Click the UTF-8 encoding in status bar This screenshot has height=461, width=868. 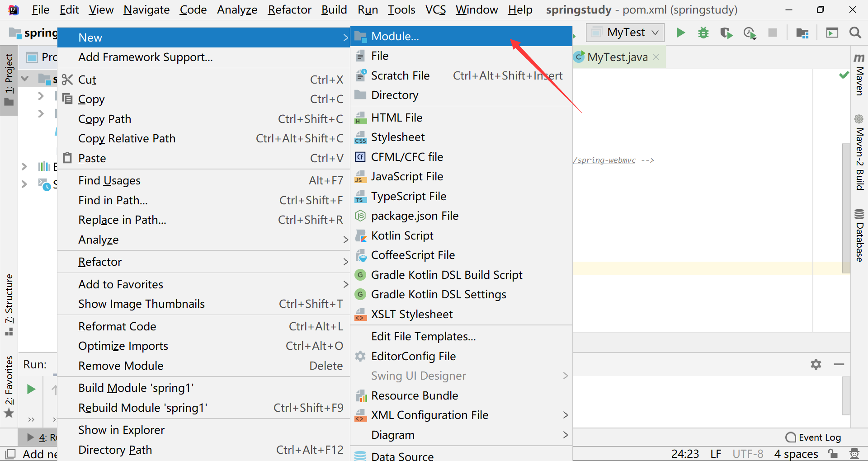[748, 453]
